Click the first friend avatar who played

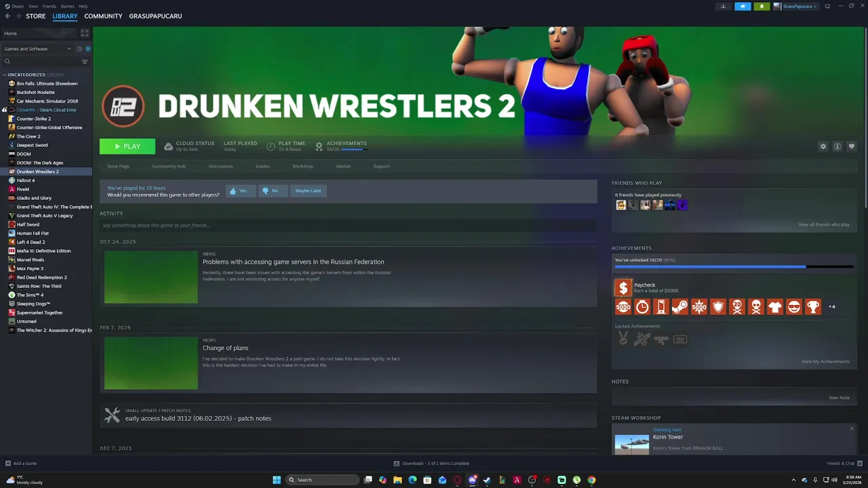coord(620,205)
